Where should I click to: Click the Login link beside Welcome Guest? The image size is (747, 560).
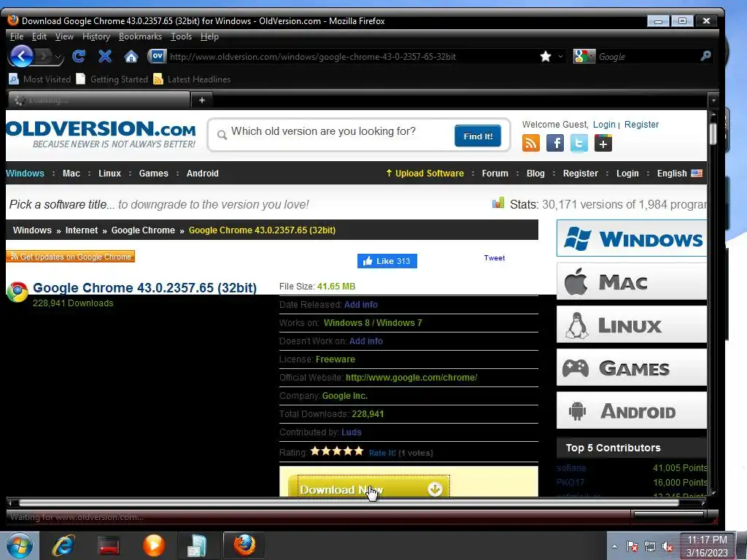(x=604, y=124)
